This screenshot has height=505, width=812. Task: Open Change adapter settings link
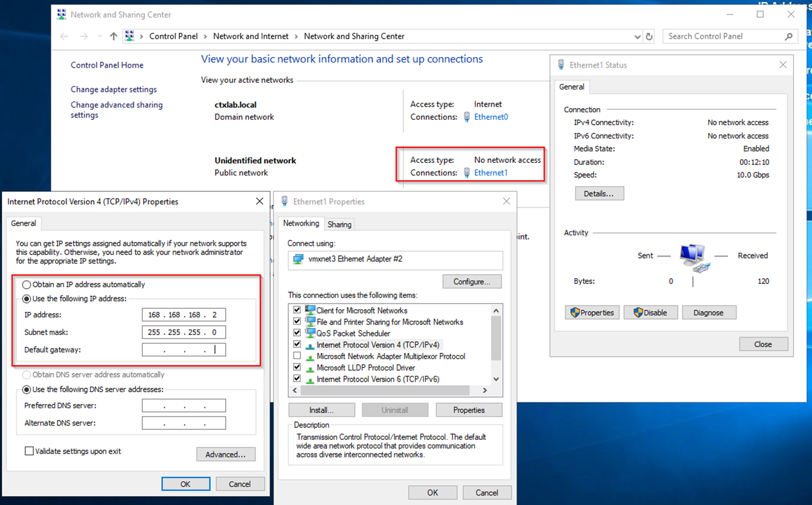[114, 89]
